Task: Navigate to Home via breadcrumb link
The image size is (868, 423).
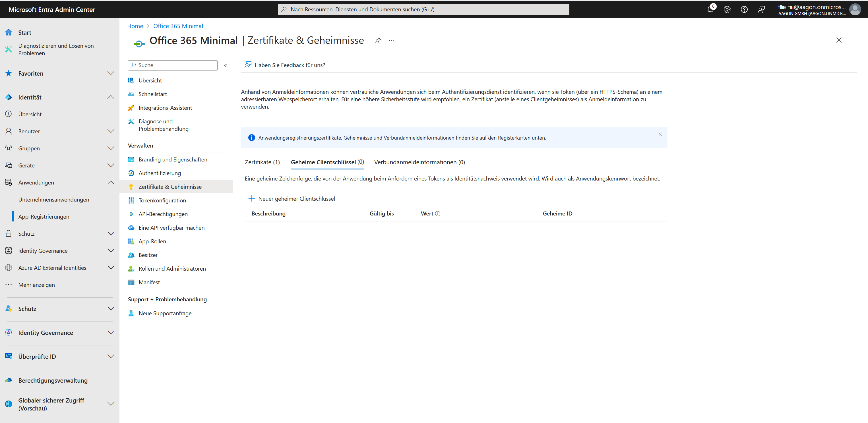Action: tap(135, 26)
